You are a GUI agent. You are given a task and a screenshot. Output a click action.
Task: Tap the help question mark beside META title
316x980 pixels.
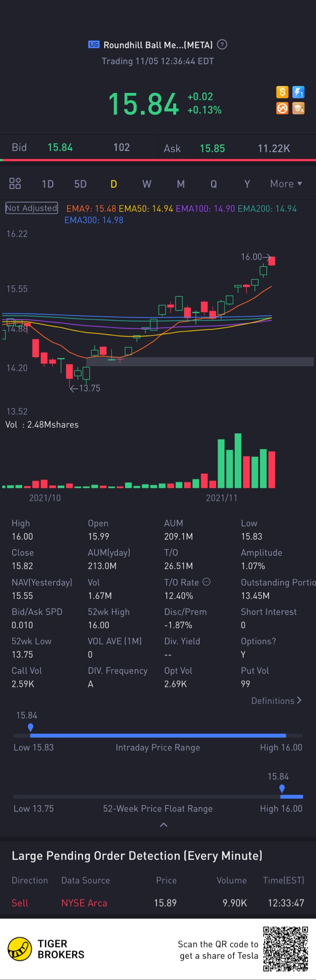(222, 45)
